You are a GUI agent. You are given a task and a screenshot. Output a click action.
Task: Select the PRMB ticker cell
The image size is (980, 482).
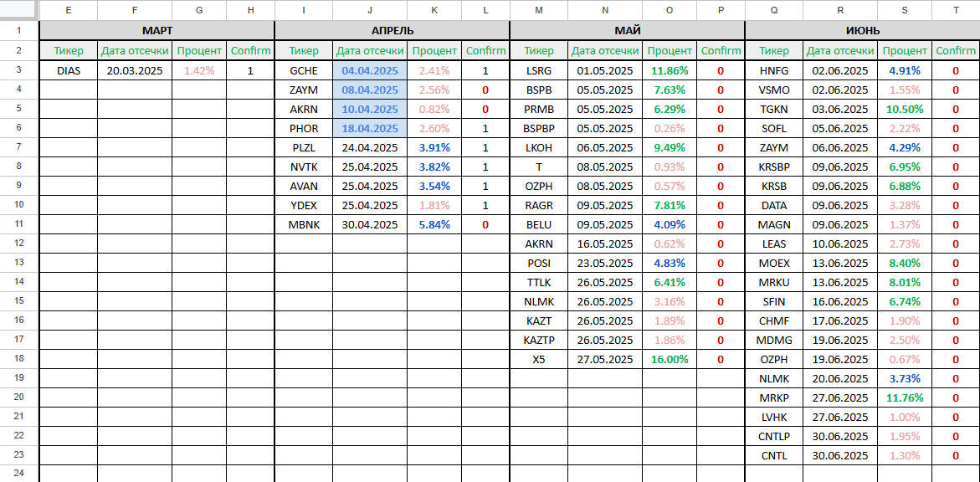(x=539, y=110)
